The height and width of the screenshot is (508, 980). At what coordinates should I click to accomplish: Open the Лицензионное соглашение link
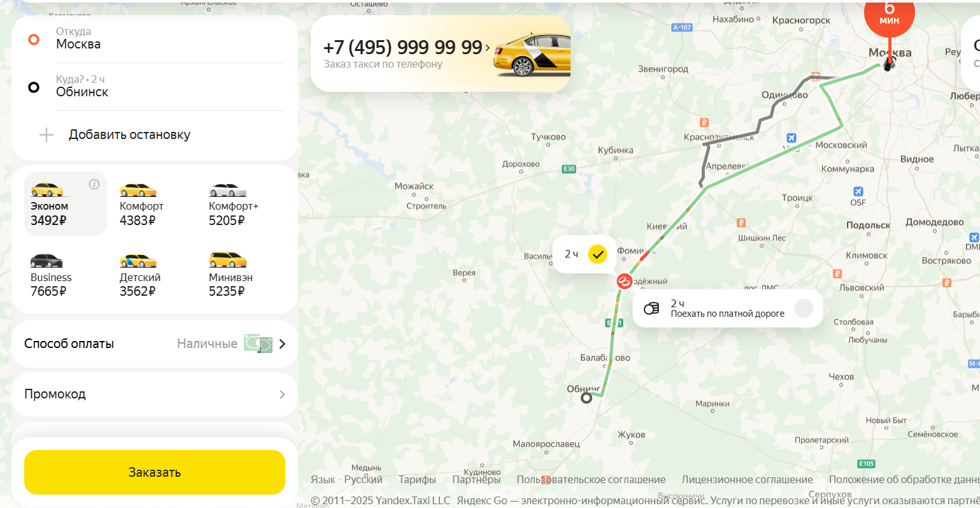tap(747, 479)
